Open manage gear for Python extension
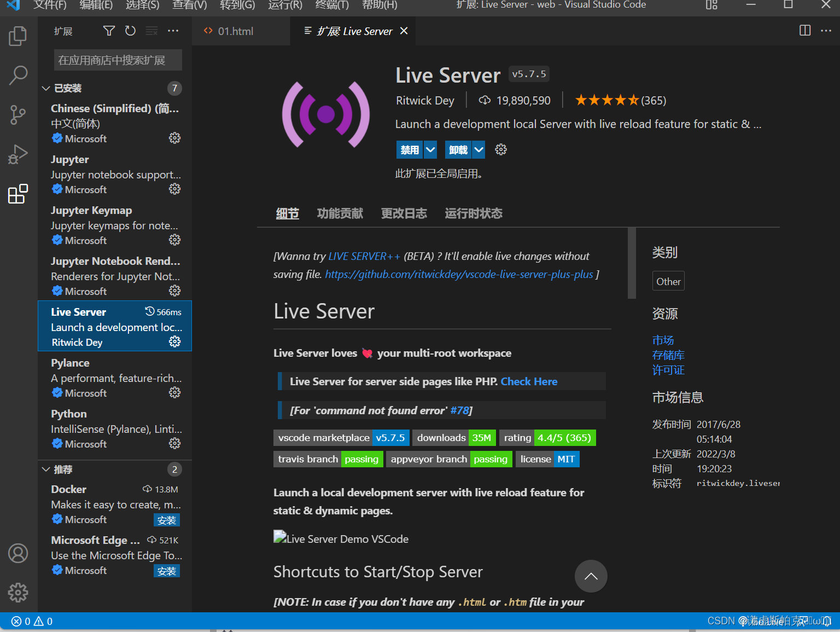 point(174,443)
